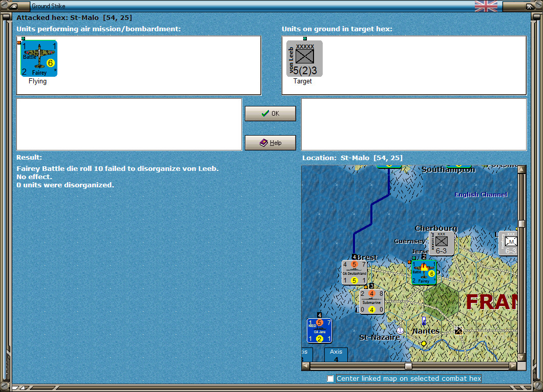
Task: Click the Cherbourg city label on map
Action: pos(436,228)
